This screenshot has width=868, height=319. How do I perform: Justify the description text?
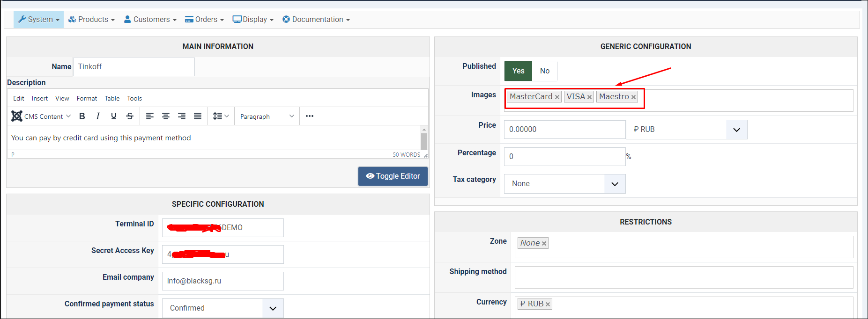pos(198,116)
